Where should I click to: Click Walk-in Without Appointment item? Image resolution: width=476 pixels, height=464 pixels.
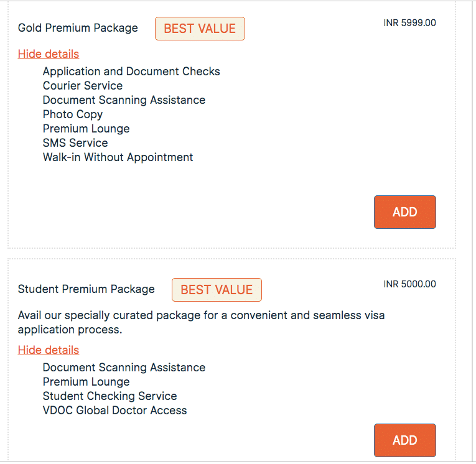[x=118, y=157]
